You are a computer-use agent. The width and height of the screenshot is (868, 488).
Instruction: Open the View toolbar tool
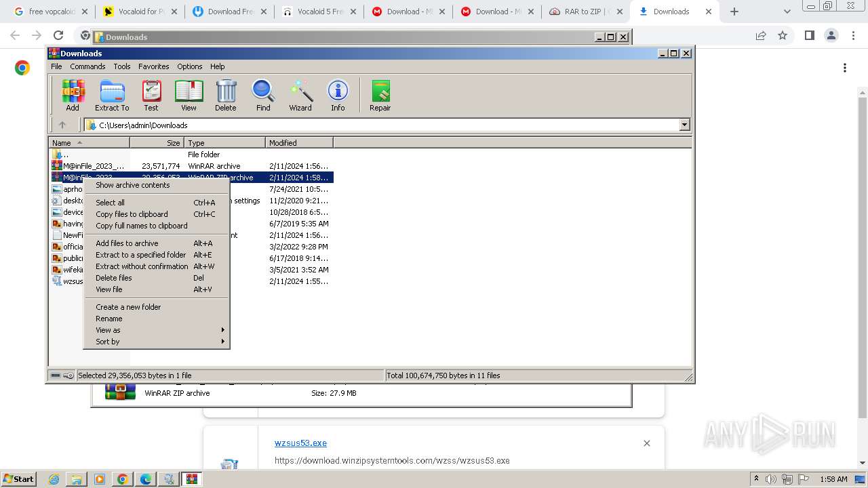(189, 95)
